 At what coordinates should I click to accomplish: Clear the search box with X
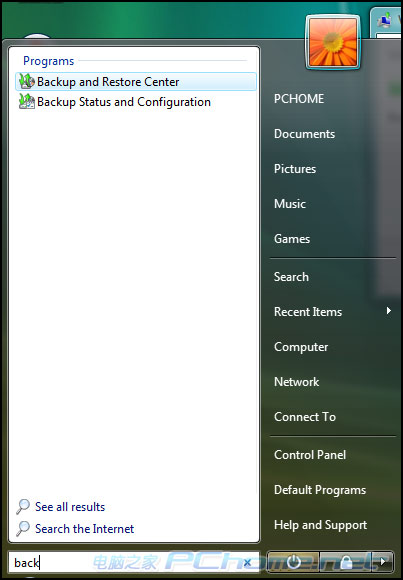tap(248, 563)
